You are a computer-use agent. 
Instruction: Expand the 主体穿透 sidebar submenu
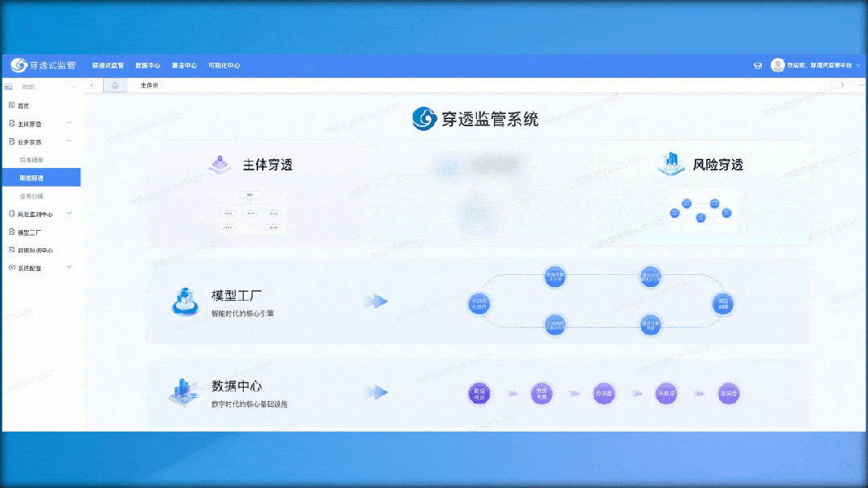tap(69, 123)
